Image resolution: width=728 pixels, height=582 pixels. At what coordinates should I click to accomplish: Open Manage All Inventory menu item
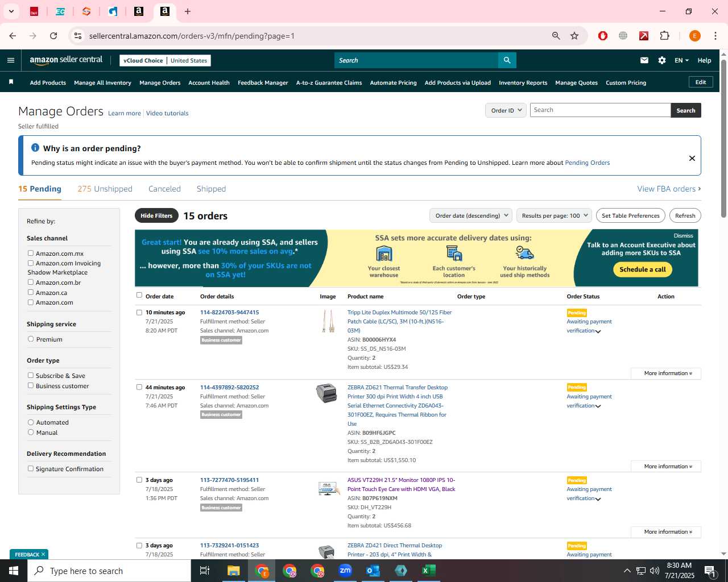pos(102,82)
